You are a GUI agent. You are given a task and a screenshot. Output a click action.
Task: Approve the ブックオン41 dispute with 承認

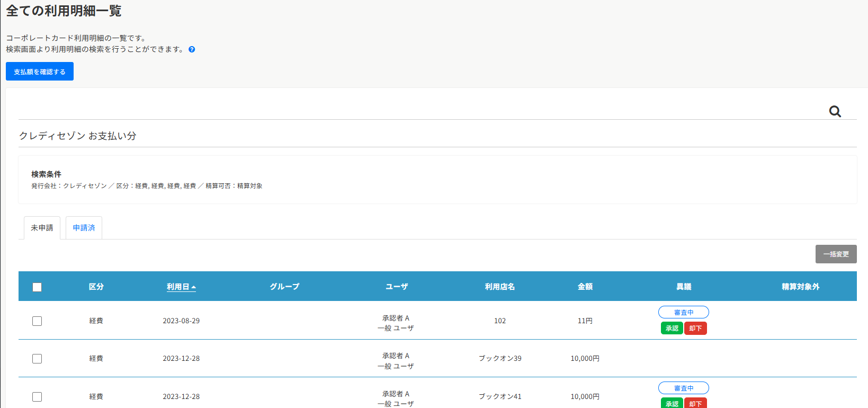point(672,403)
